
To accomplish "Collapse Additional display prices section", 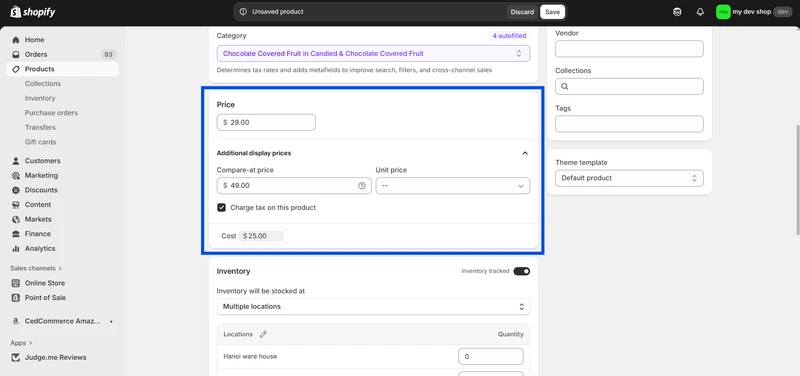I will [524, 153].
